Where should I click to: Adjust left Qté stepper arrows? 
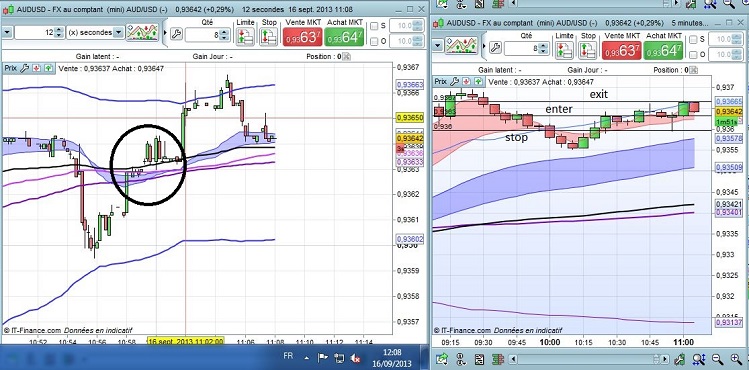point(225,34)
